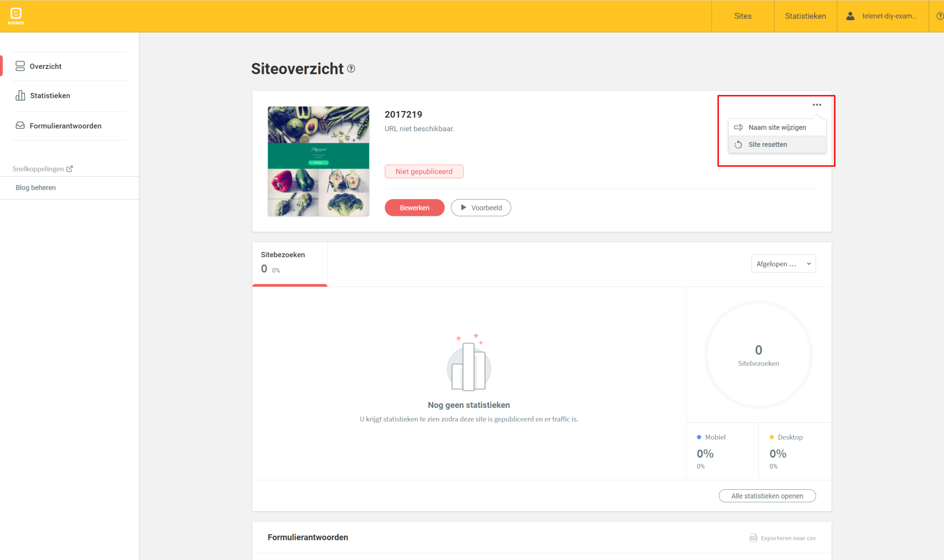
Task: Click the Exporteren naar csv icon
Action: (x=753, y=537)
